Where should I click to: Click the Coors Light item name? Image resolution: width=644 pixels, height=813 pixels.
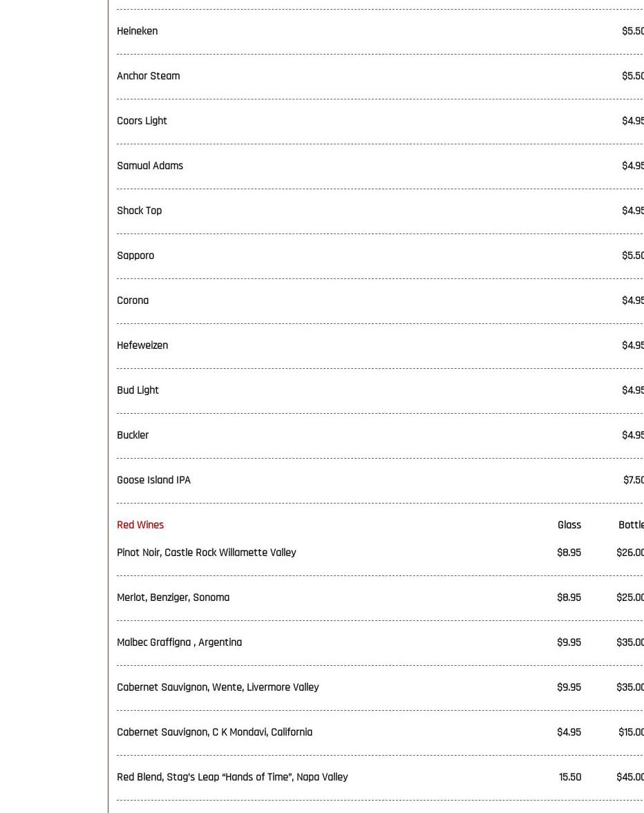[142, 121]
